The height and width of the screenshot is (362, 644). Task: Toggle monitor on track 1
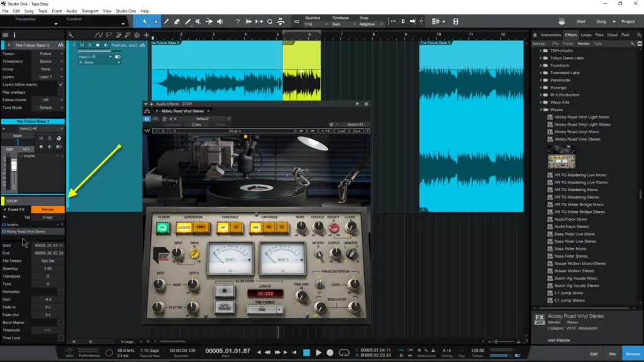coord(106,45)
